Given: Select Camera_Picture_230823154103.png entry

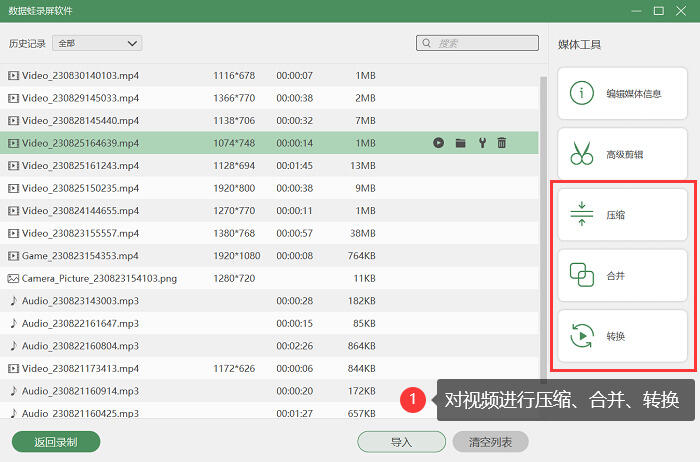Looking at the screenshot, I should click(269, 278).
